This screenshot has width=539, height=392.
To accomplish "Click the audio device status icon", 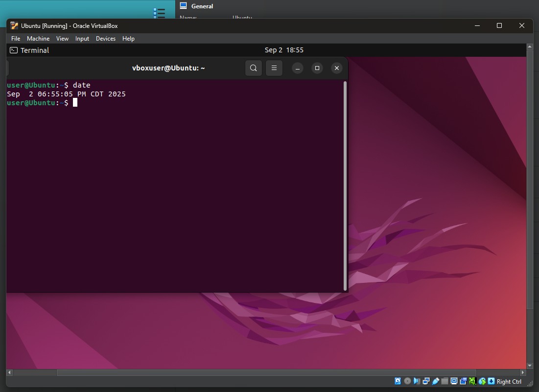I will (x=417, y=381).
